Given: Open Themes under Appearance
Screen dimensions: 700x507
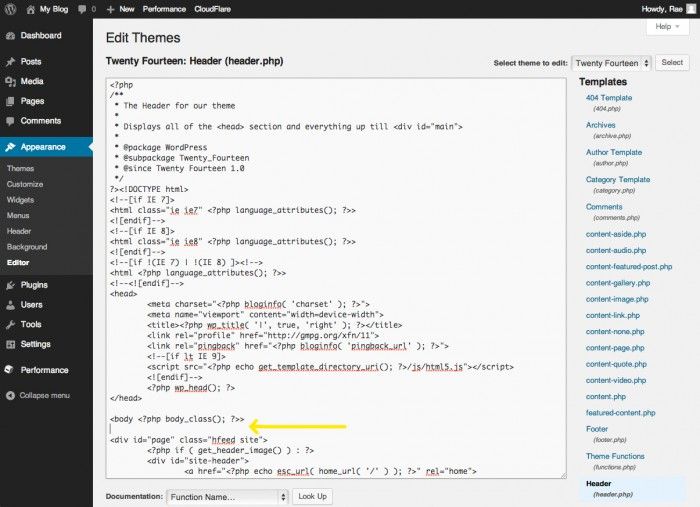Looking at the screenshot, I should click(x=21, y=168).
